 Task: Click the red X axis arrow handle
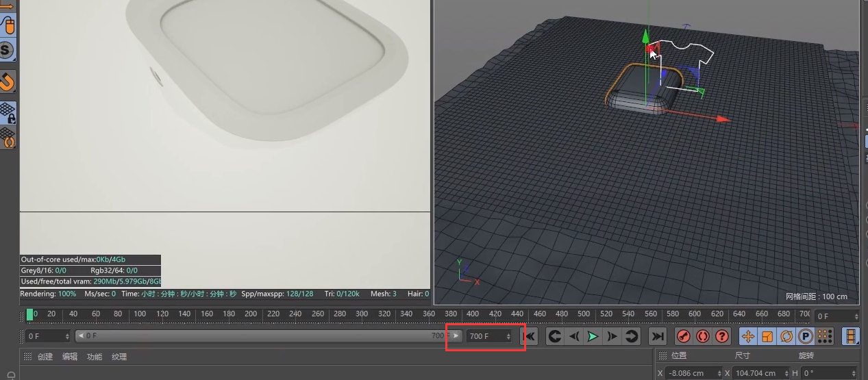tap(723, 119)
